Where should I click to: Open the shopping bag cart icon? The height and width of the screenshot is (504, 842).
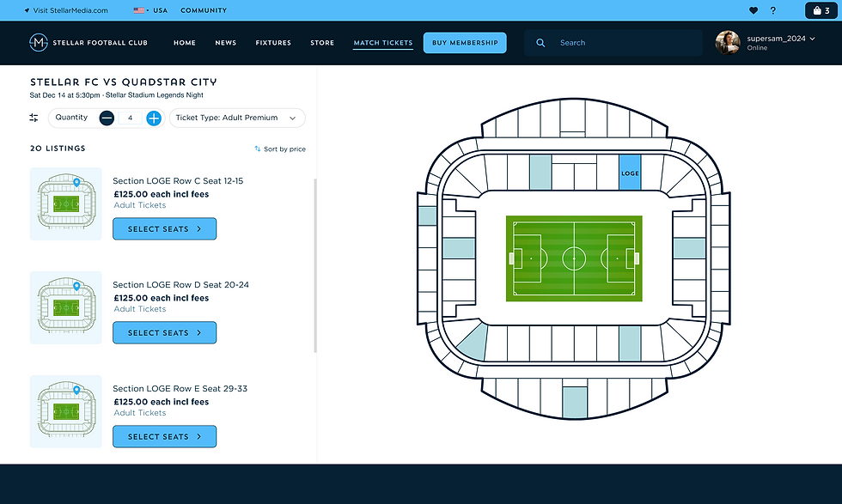pyautogui.click(x=815, y=10)
